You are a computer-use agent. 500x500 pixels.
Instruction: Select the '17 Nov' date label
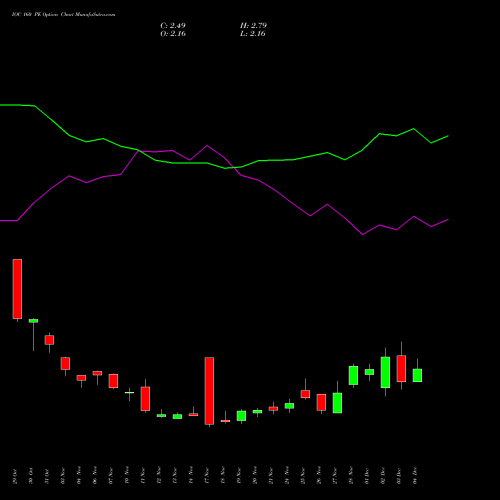(x=207, y=476)
